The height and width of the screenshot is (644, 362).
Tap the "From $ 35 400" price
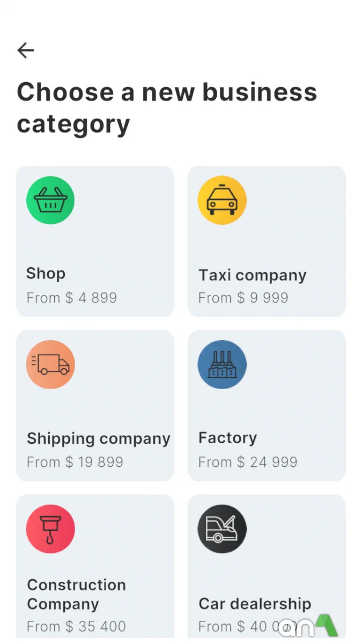[x=76, y=626]
